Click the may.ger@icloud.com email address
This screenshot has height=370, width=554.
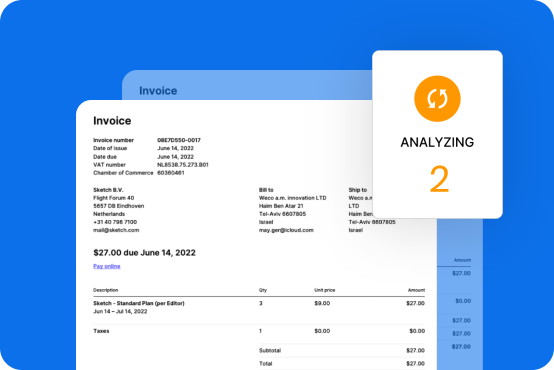pyautogui.click(x=286, y=230)
